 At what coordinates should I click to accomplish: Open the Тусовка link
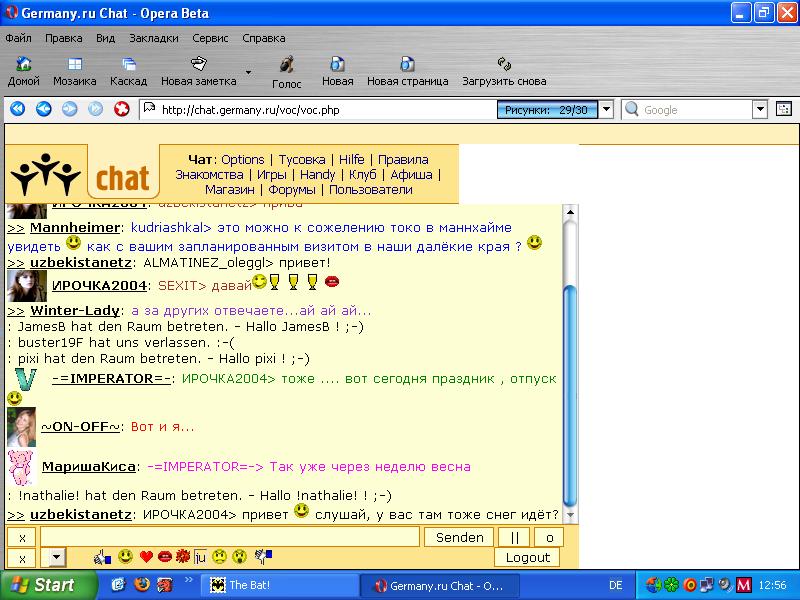pyautogui.click(x=302, y=160)
